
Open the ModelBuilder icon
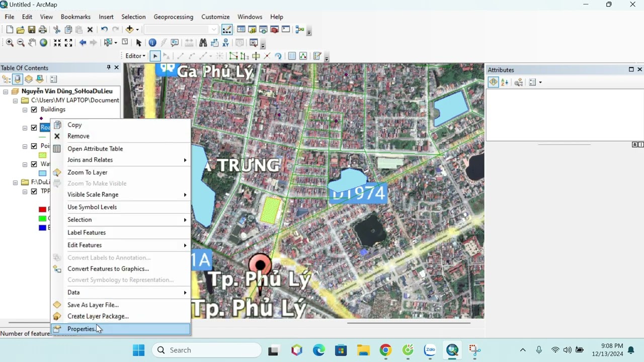coord(300,30)
